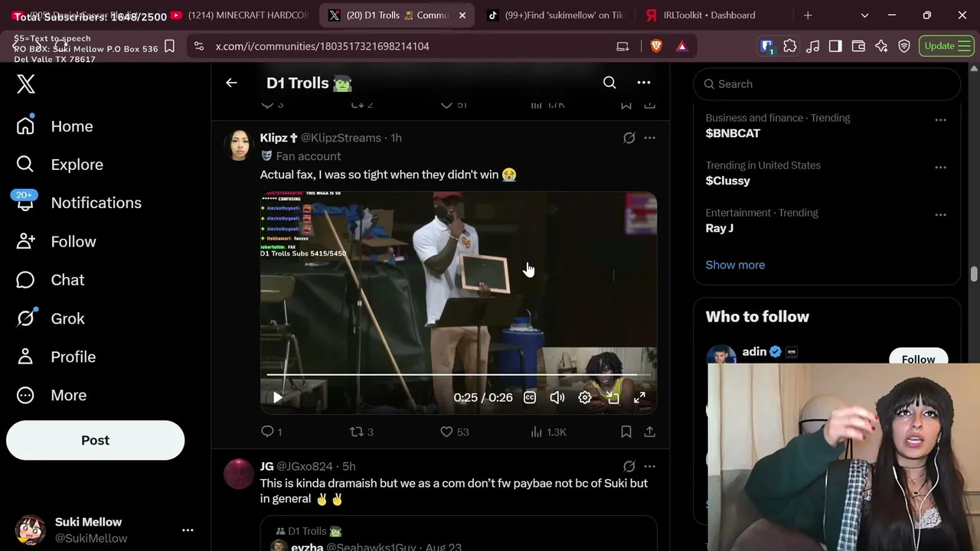The height and width of the screenshot is (551, 980).
Task: View analytics of Klipz post
Action: point(548,432)
